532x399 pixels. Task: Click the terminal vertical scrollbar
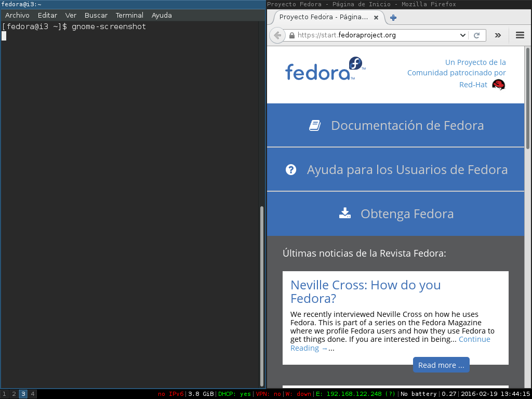coord(262,296)
